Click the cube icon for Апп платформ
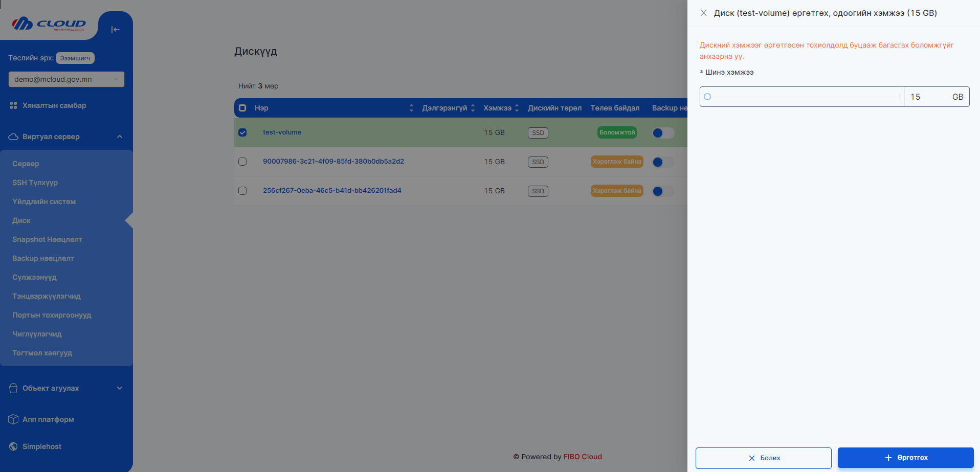The height and width of the screenshot is (472, 980). click(13, 419)
